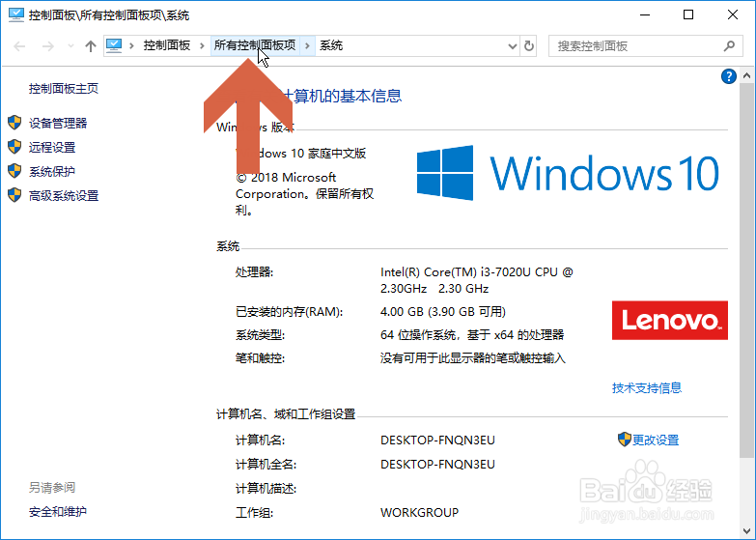Open 安全和维护 link

tap(58, 512)
